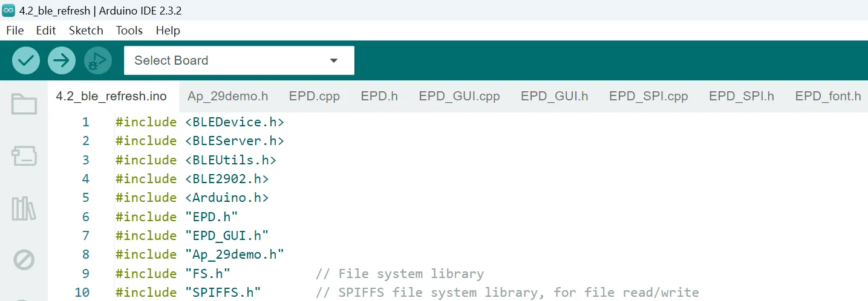Open the Sketchbook folder icon in sidebar
Image resolution: width=868 pixels, height=301 pixels.
24,104
